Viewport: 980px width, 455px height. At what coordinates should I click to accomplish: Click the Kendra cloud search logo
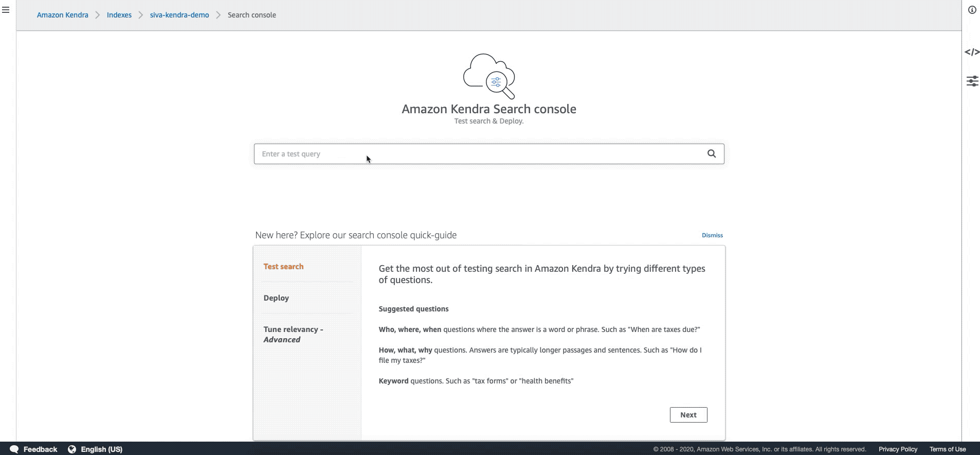[489, 77]
